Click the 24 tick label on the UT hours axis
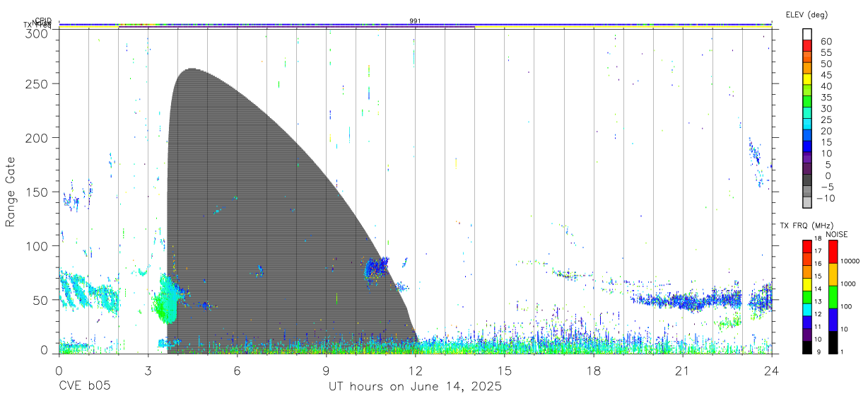This screenshot has width=868, height=401. [772, 371]
